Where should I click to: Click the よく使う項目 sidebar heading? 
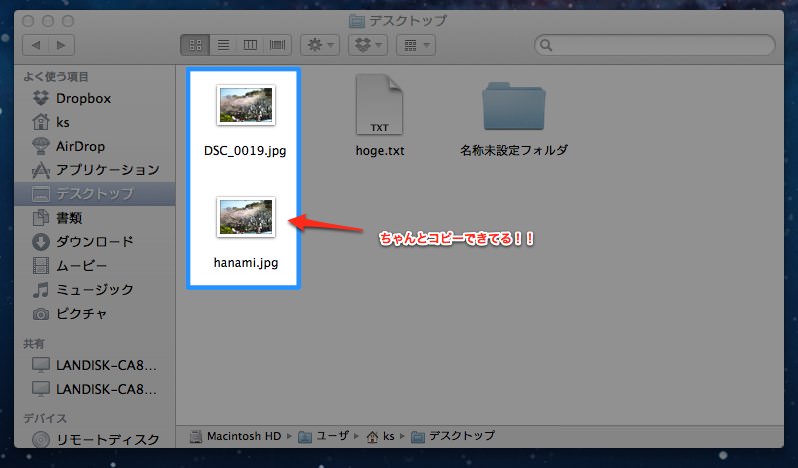pyautogui.click(x=56, y=77)
